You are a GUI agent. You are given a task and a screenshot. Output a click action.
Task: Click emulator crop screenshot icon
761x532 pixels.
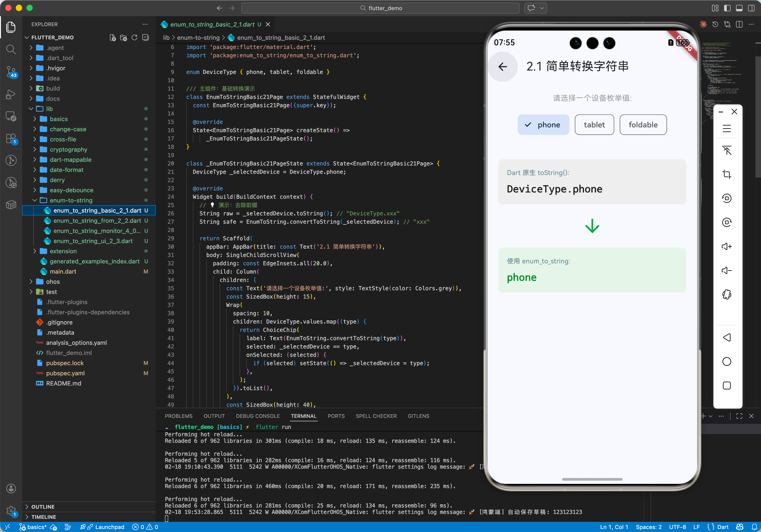pos(727,174)
